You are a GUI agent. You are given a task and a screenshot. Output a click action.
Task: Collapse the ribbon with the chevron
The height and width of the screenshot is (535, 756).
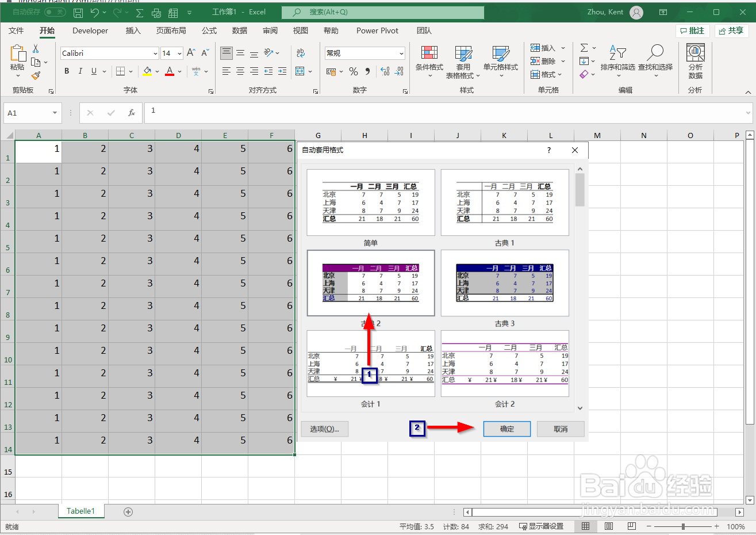(748, 92)
